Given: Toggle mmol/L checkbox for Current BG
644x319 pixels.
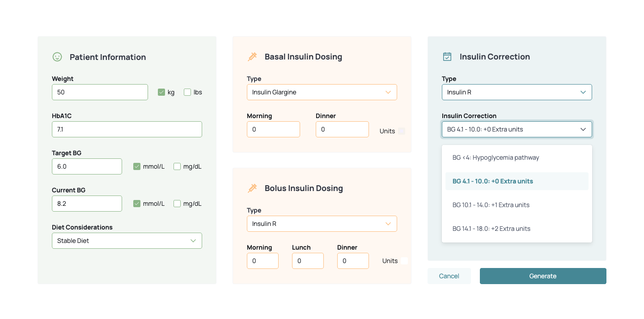Looking at the screenshot, I should tap(137, 204).
